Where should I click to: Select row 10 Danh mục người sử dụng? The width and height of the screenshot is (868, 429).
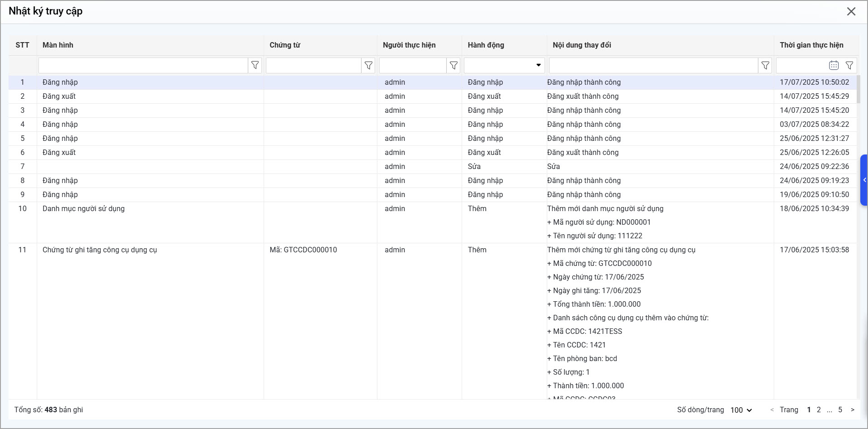(83, 208)
